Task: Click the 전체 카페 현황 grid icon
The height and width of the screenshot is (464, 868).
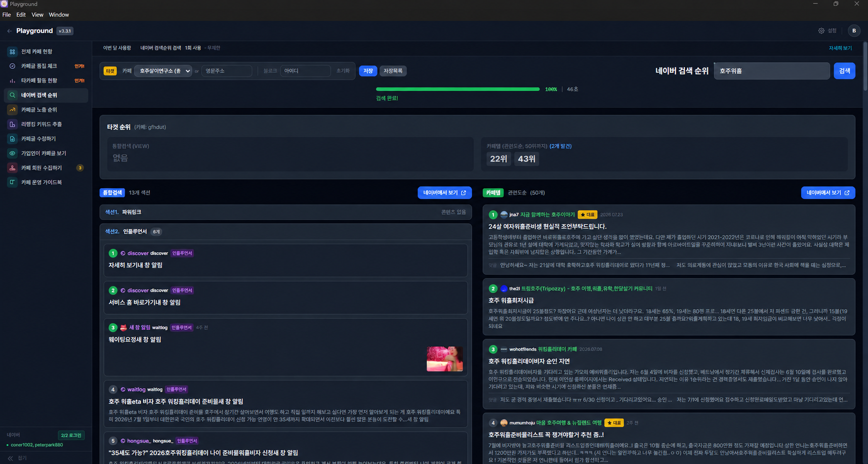Action: point(12,52)
